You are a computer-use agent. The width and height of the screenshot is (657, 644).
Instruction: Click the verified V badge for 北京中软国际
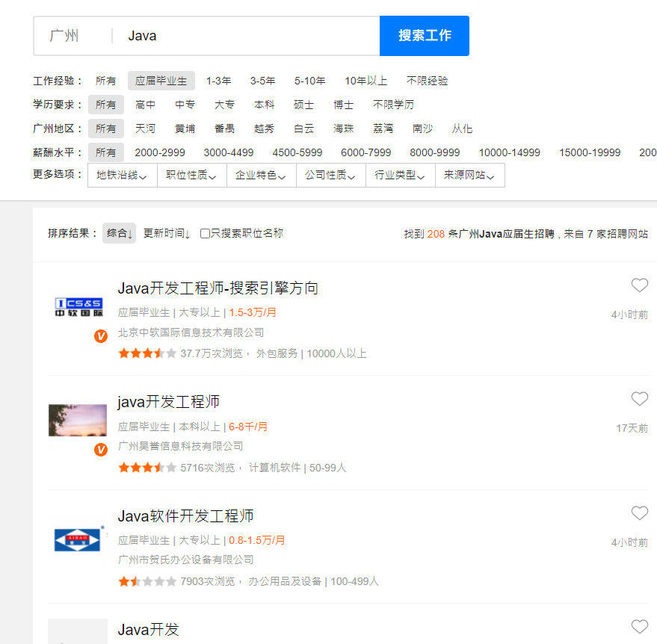tap(101, 335)
